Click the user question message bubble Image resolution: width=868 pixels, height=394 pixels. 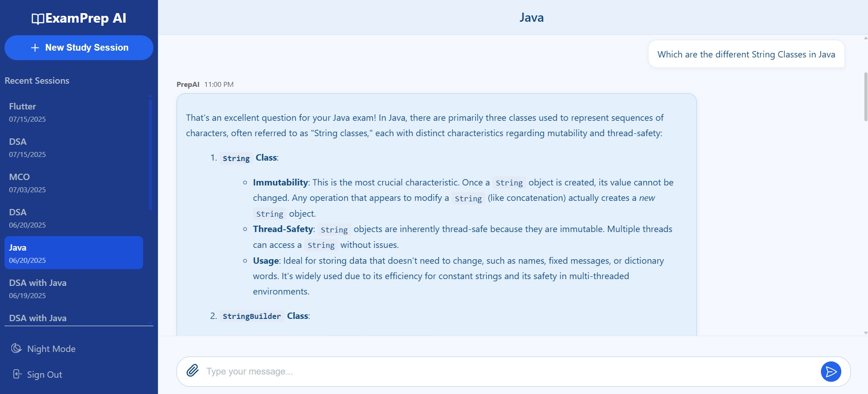746,54
